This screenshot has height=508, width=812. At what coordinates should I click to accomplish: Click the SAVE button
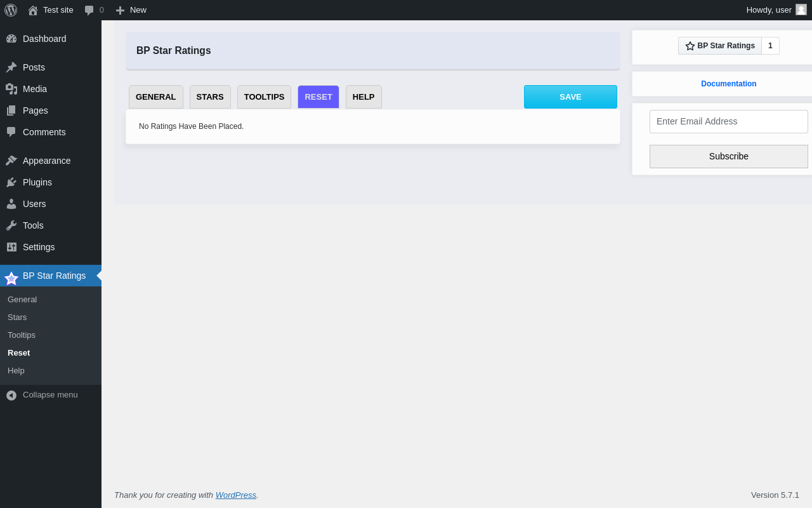point(570,97)
